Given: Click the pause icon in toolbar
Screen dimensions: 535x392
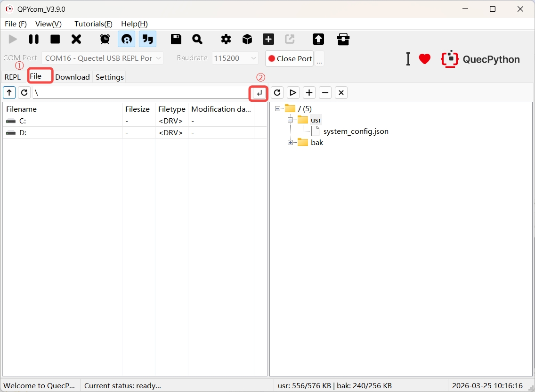Looking at the screenshot, I should (34, 39).
